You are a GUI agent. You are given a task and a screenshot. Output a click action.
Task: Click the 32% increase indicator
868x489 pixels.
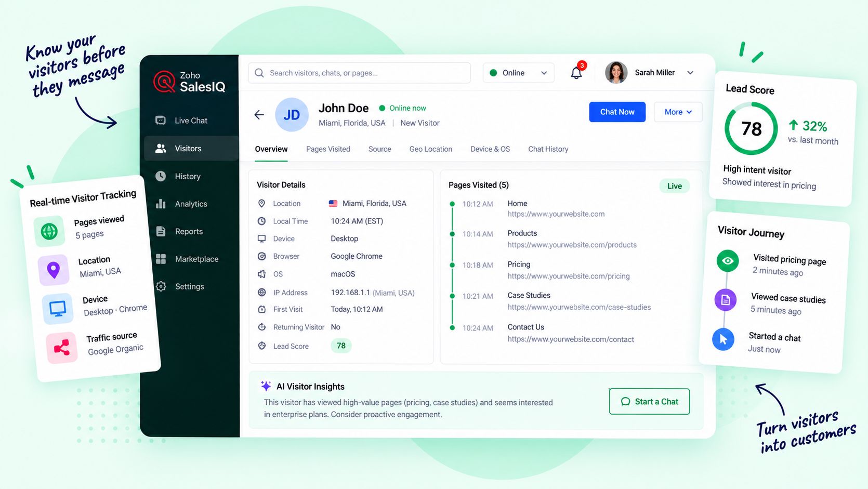808,126
